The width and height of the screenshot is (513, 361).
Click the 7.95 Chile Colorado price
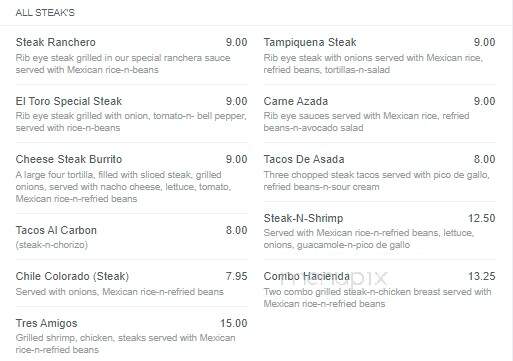click(x=237, y=276)
